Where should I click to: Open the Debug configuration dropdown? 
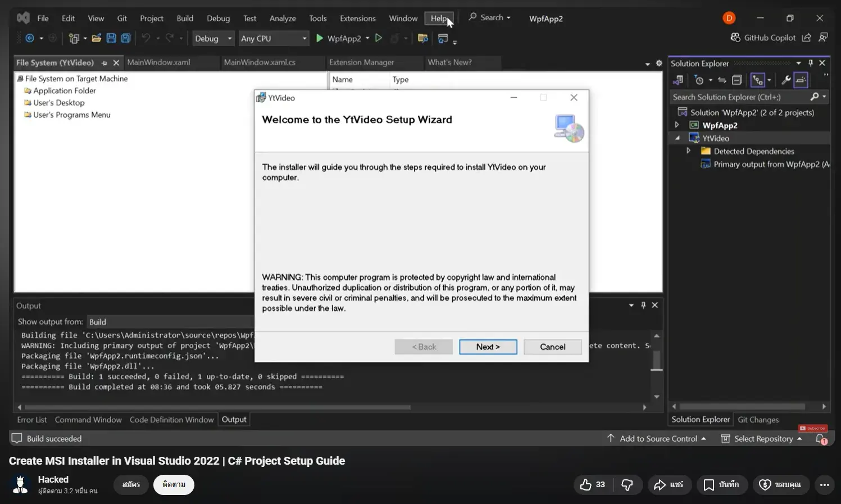213,38
